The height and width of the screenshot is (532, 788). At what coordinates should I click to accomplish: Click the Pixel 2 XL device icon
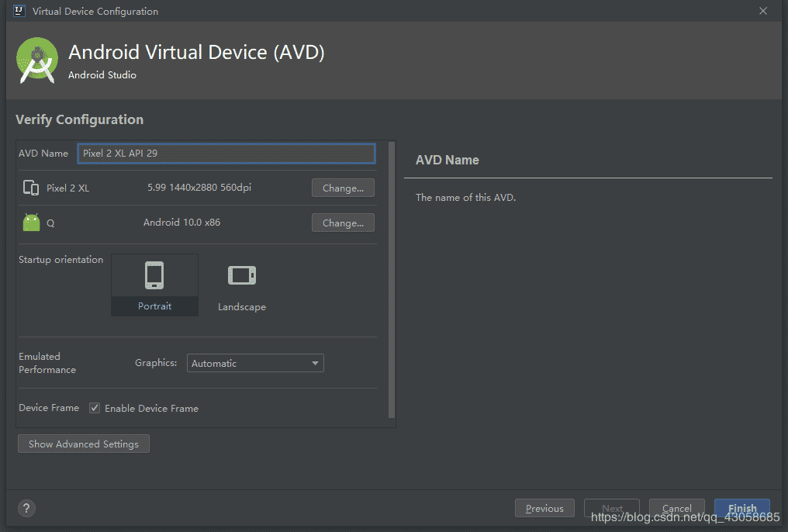(x=31, y=188)
